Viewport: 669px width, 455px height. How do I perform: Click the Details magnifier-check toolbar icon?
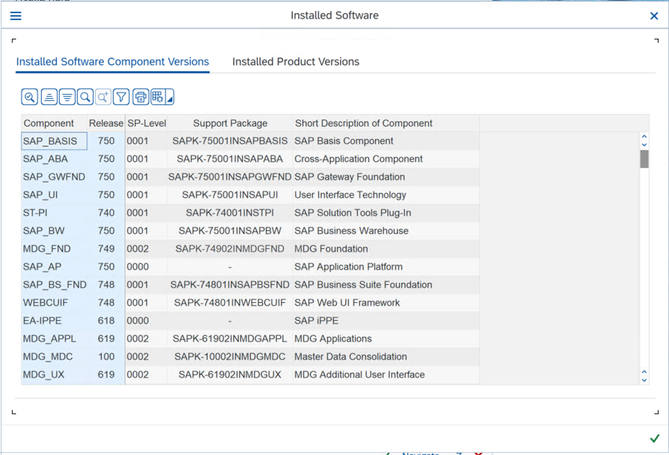(x=29, y=97)
